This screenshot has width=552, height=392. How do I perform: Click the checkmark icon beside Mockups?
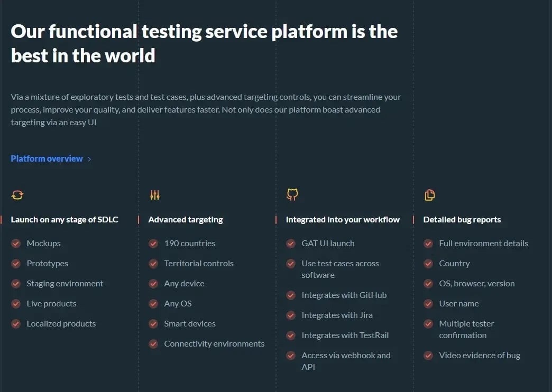(x=16, y=244)
